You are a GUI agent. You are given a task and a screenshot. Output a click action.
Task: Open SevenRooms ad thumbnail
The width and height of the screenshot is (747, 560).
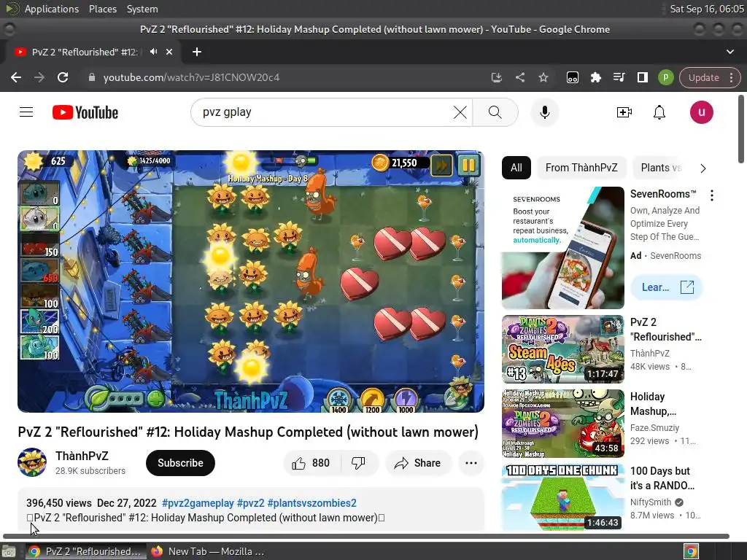click(x=562, y=248)
